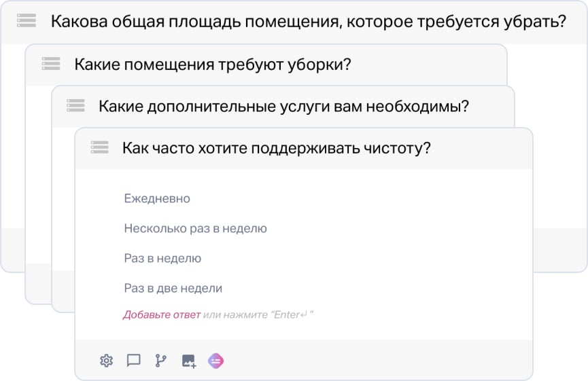
Task: Select the answer "Несколько раз в неделю"
Action: point(195,229)
